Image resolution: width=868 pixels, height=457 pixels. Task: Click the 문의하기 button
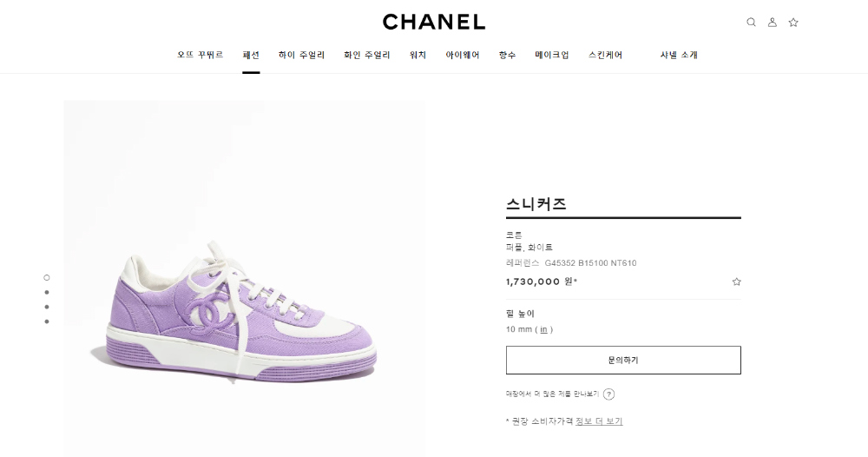pyautogui.click(x=623, y=360)
